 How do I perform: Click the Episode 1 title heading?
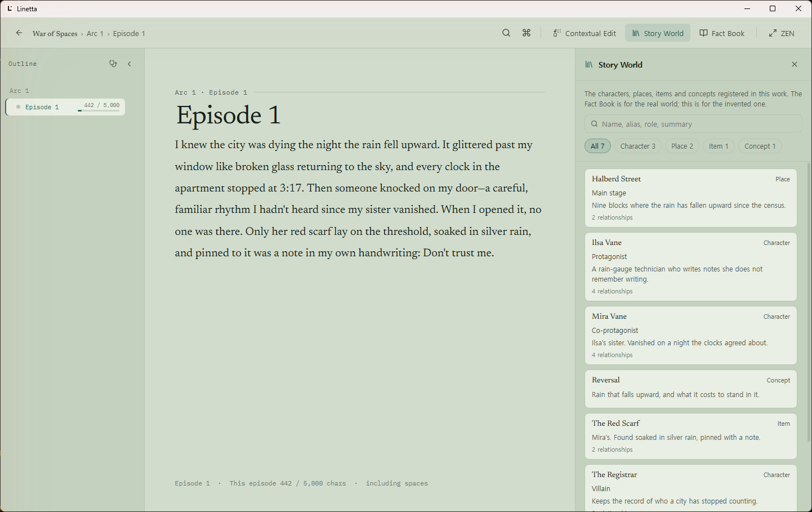click(x=228, y=115)
